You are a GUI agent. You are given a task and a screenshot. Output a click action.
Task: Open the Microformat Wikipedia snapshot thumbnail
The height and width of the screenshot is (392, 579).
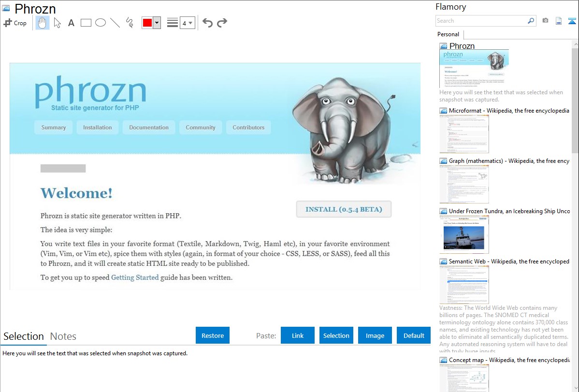point(464,134)
